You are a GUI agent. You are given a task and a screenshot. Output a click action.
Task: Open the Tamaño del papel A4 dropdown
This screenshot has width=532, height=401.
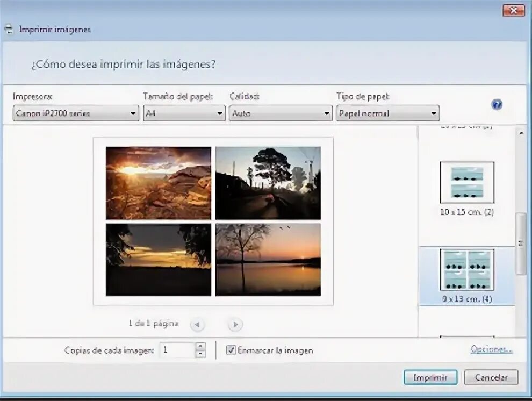coord(184,113)
